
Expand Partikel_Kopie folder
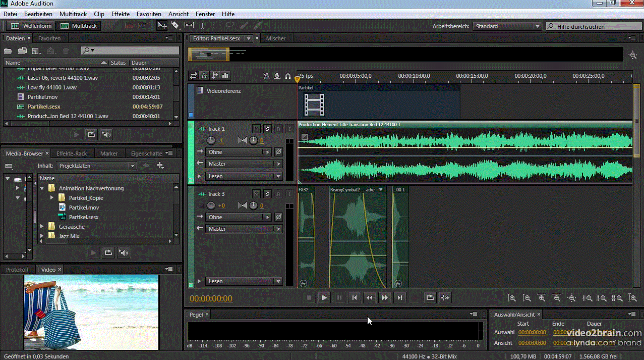(x=51, y=198)
